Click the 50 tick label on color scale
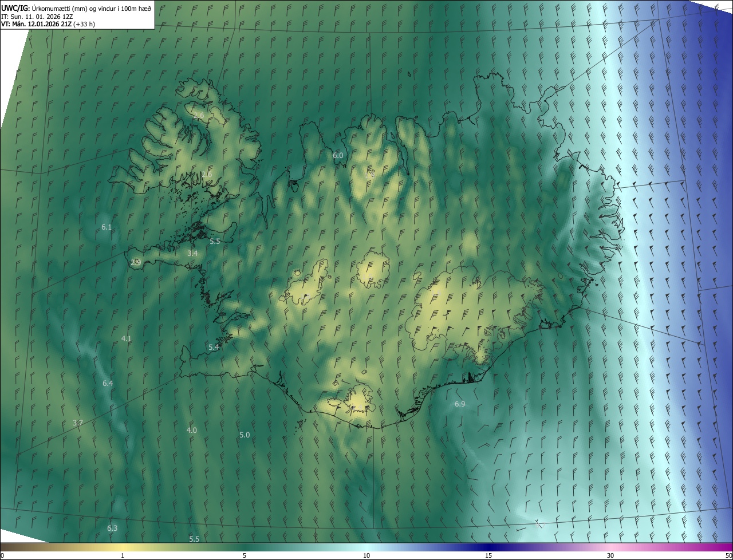733x560 pixels. (x=728, y=556)
